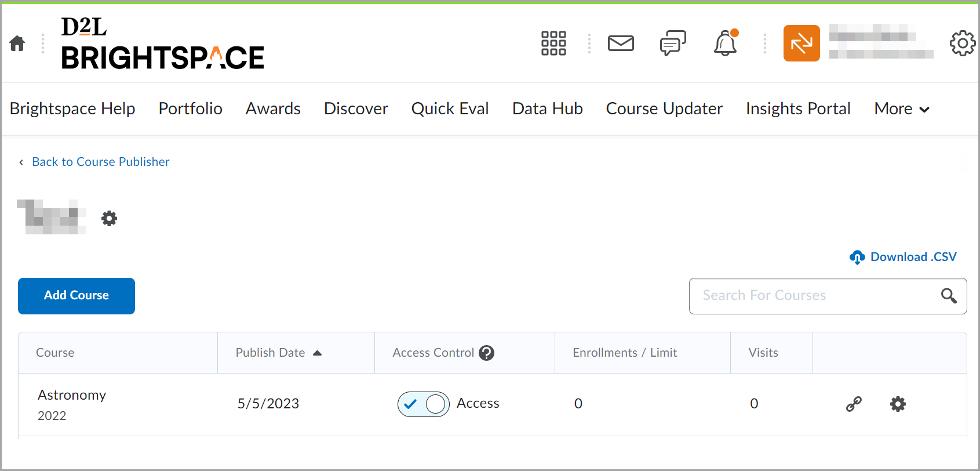Click the 2022 text under Astronomy
The height and width of the screenshot is (471, 980).
click(x=52, y=416)
